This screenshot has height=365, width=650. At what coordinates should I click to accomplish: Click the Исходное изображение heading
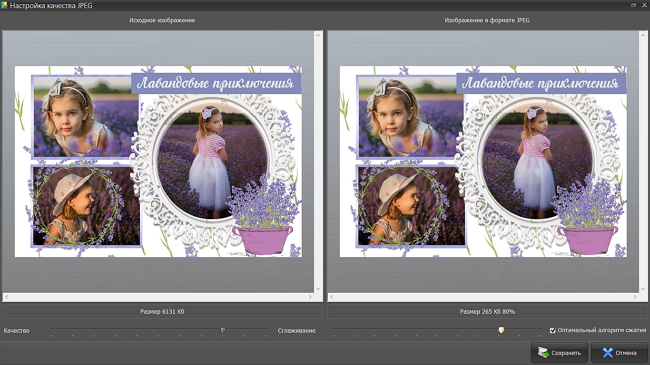[162, 20]
